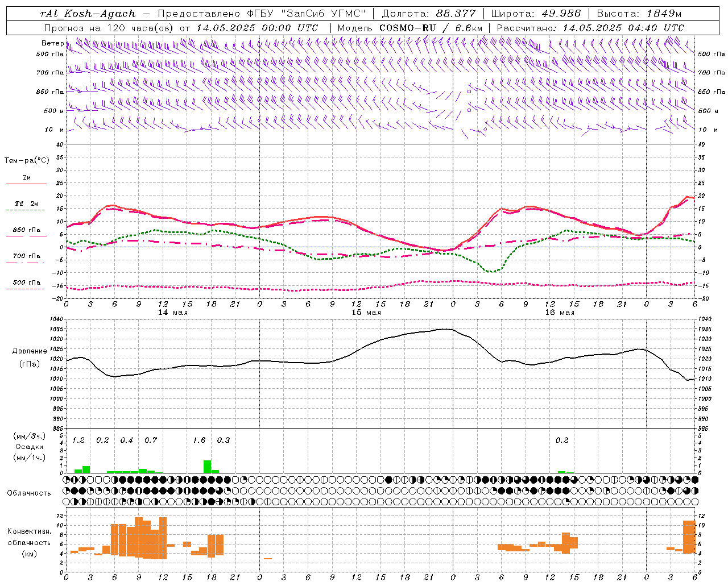
Task: Select the Высота: 1849м header entry
Action: point(639,14)
